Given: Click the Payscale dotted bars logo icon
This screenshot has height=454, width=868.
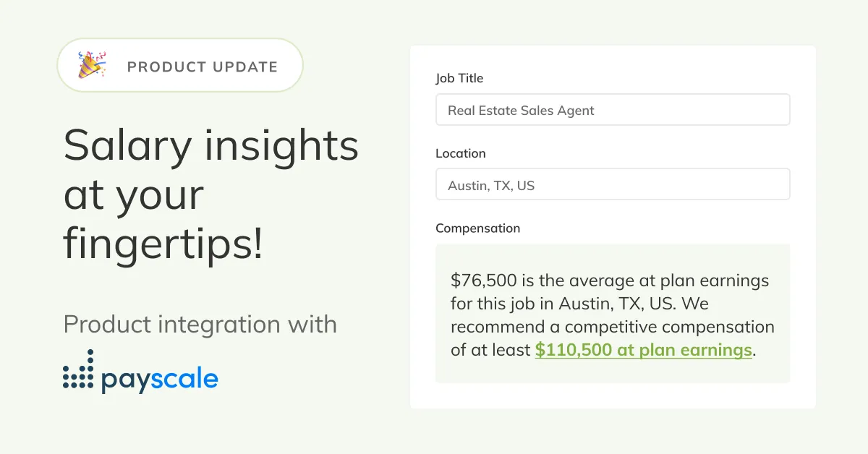Looking at the screenshot, I should click(78, 371).
